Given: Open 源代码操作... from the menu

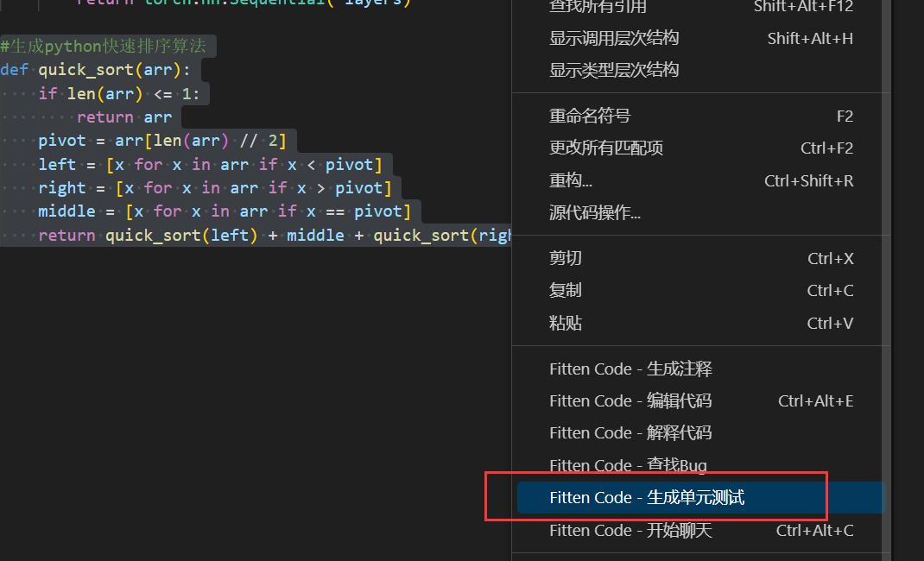Looking at the screenshot, I should [595, 212].
